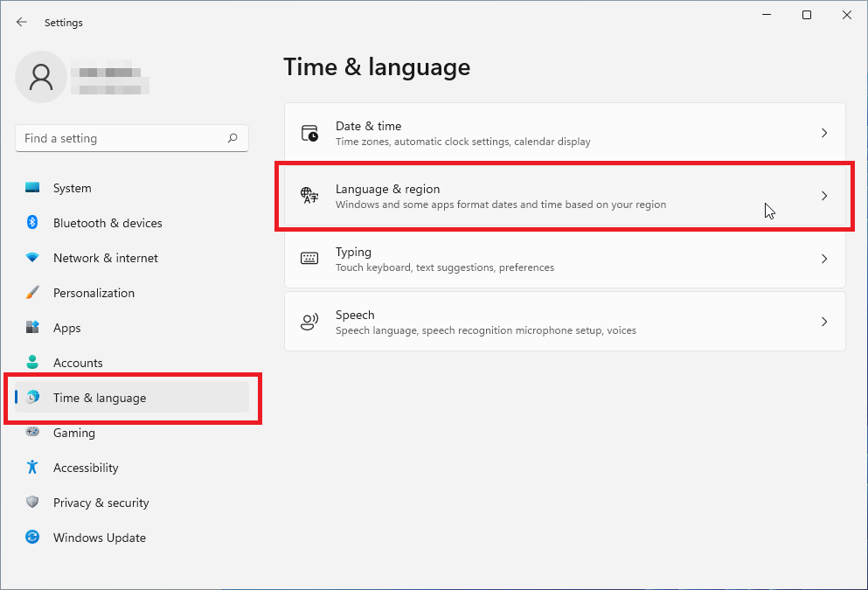Open Speech settings chevron
Viewport: 868px width, 590px height.
tap(824, 322)
